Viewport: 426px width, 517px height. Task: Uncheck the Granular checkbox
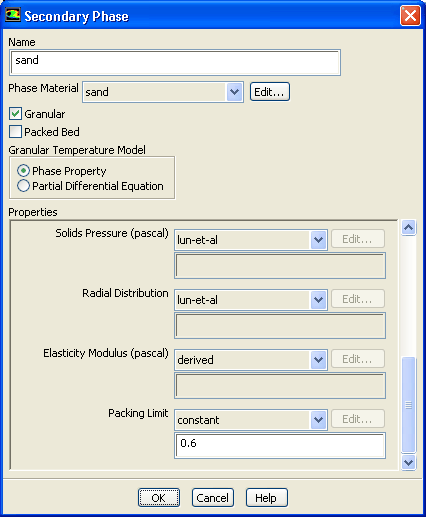15,114
